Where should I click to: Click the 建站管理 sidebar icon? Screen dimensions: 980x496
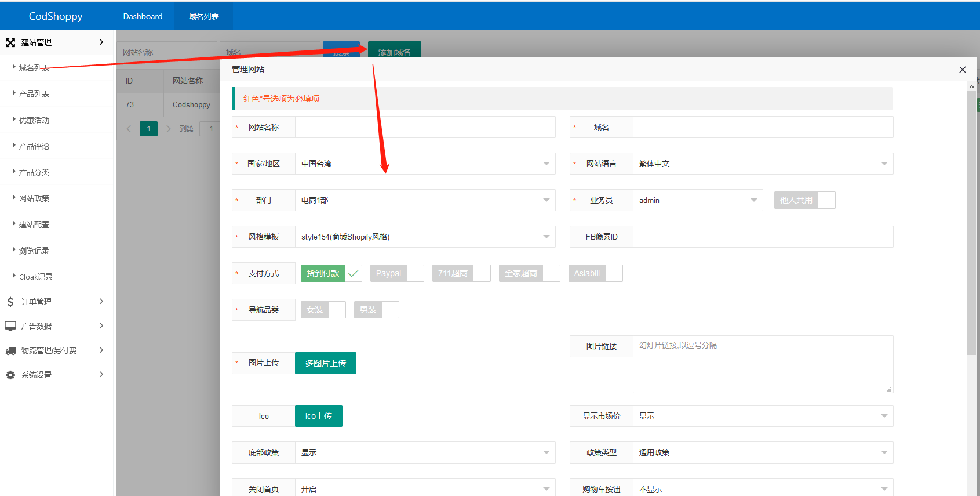pyautogui.click(x=10, y=42)
